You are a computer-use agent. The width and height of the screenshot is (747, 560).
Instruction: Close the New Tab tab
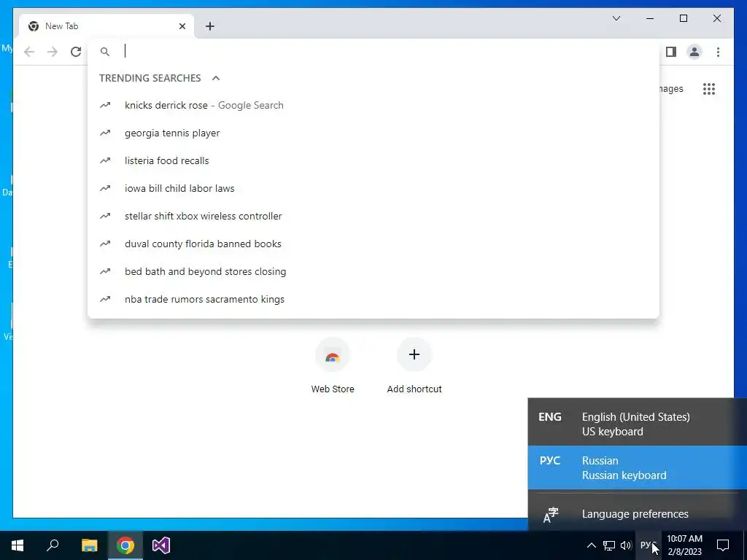(182, 26)
